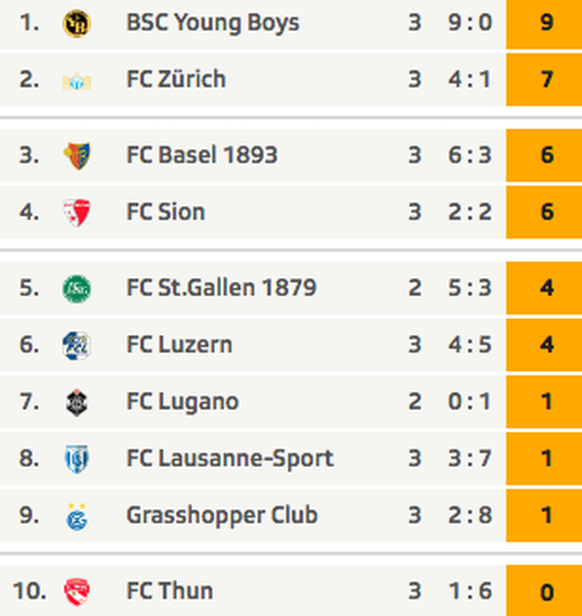
Task: Open the FC Zürich team link
Action: (176, 79)
